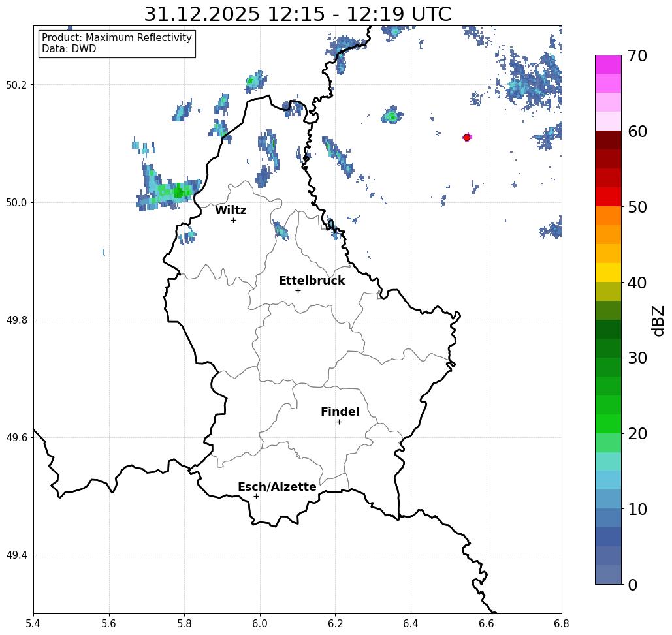Select the Wiltz city label

pos(231,210)
